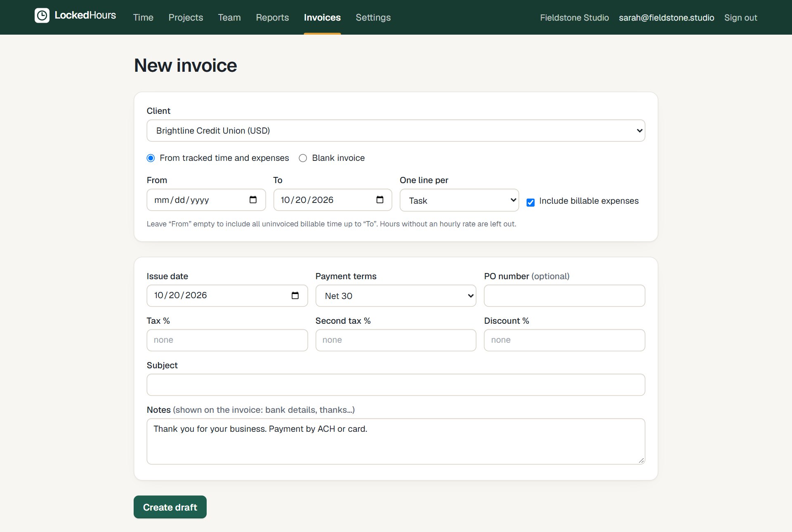
Task: Open the Projects nav item
Action: [x=186, y=17]
